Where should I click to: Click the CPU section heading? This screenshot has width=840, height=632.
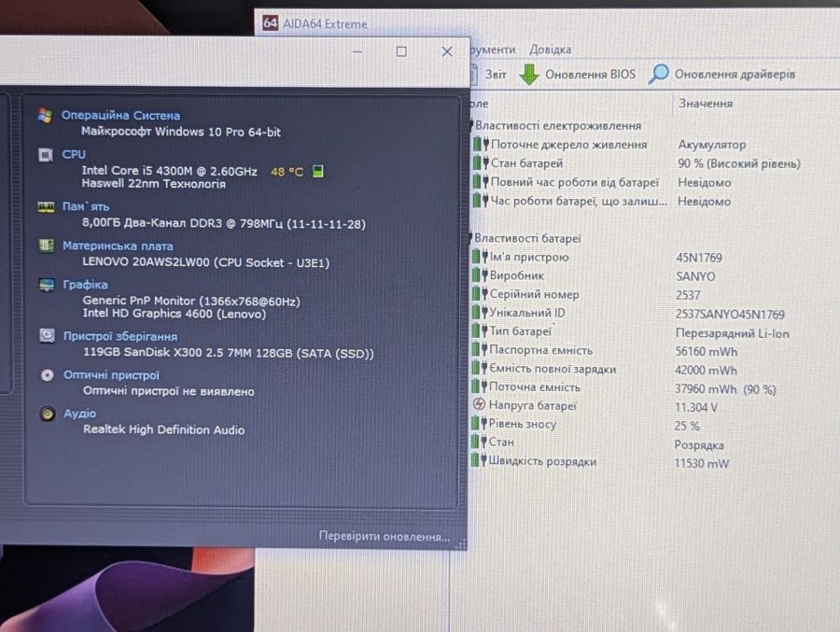(x=74, y=154)
